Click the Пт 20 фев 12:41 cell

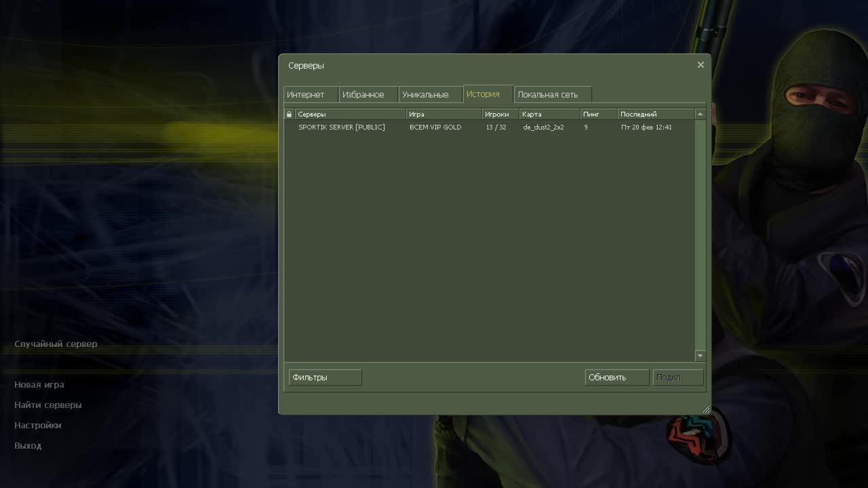[647, 127]
